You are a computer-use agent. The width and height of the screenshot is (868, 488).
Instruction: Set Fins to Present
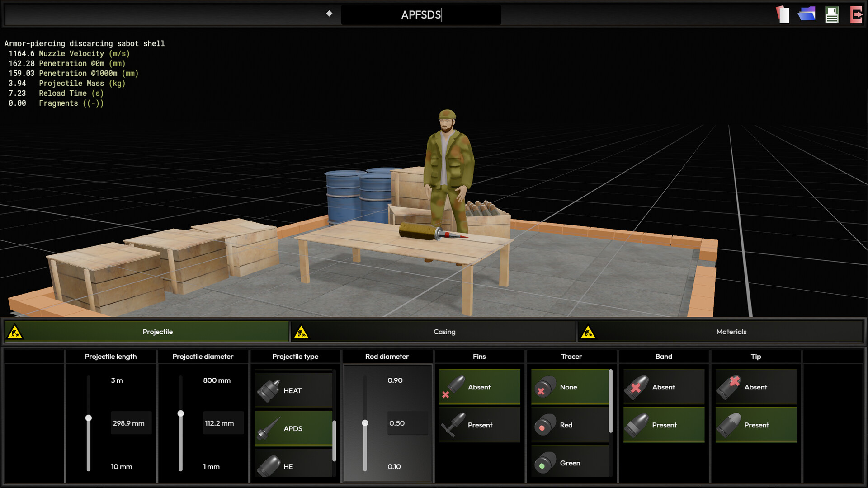479,425
